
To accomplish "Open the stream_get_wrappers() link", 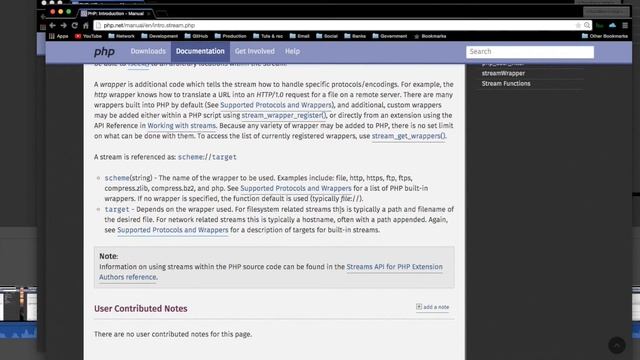I will click(409, 136).
